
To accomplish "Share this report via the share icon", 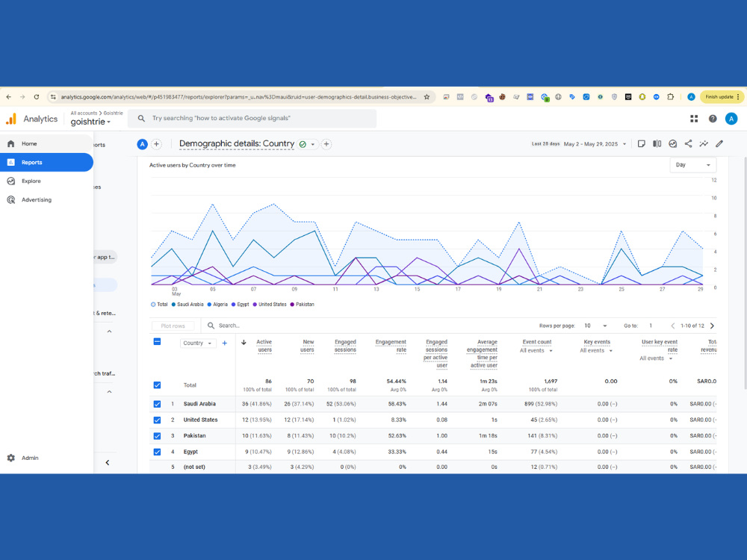I will click(x=688, y=143).
